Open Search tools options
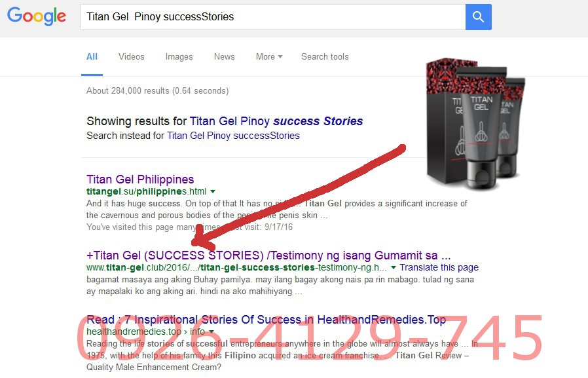 pyautogui.click(x=325, y=56)
